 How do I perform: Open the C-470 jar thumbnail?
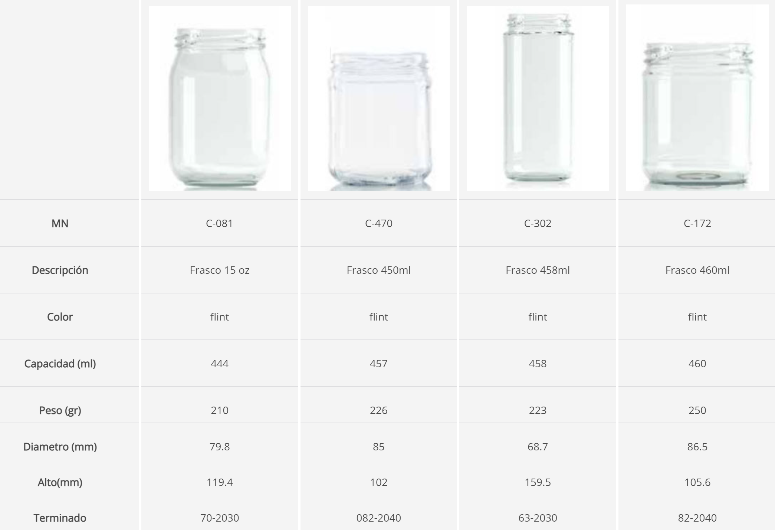coord(378,98)
